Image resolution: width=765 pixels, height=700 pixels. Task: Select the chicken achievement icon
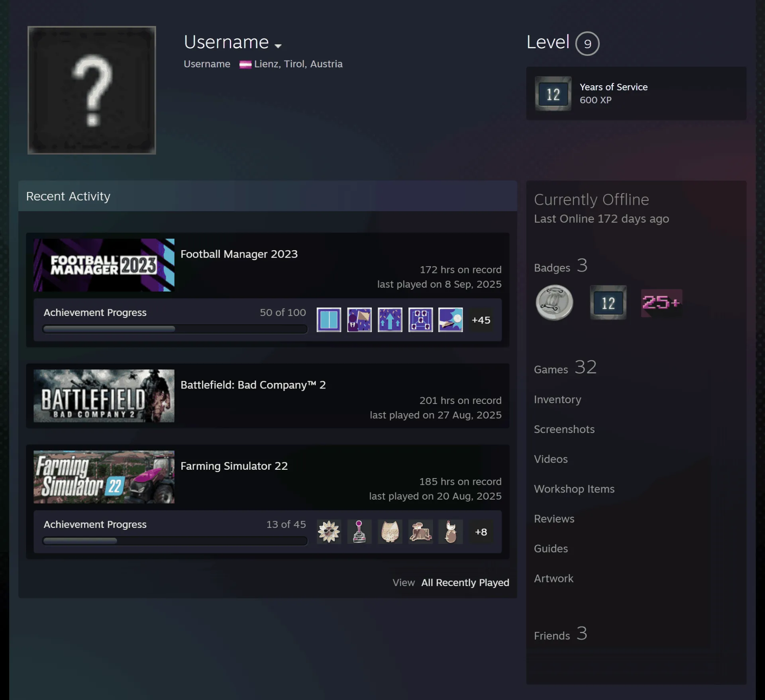pyautogui.click(x=451, y=531)
